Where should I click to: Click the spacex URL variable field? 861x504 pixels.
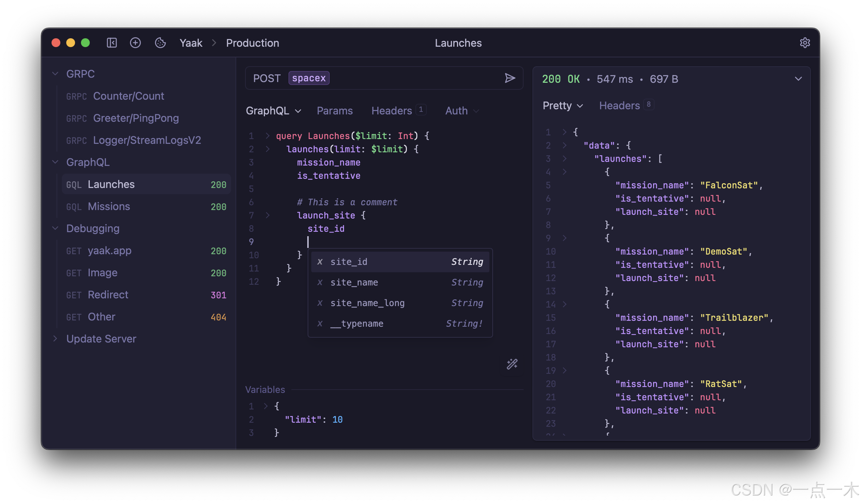(309, 78)
